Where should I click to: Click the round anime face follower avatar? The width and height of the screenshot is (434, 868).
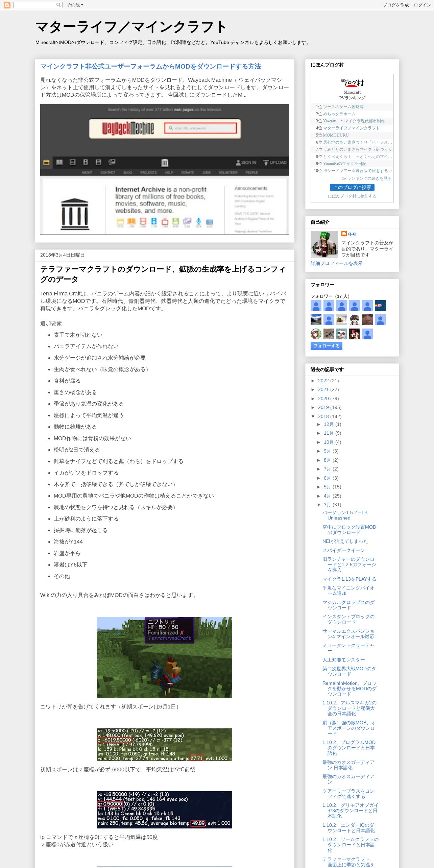(x=316, y=334)
